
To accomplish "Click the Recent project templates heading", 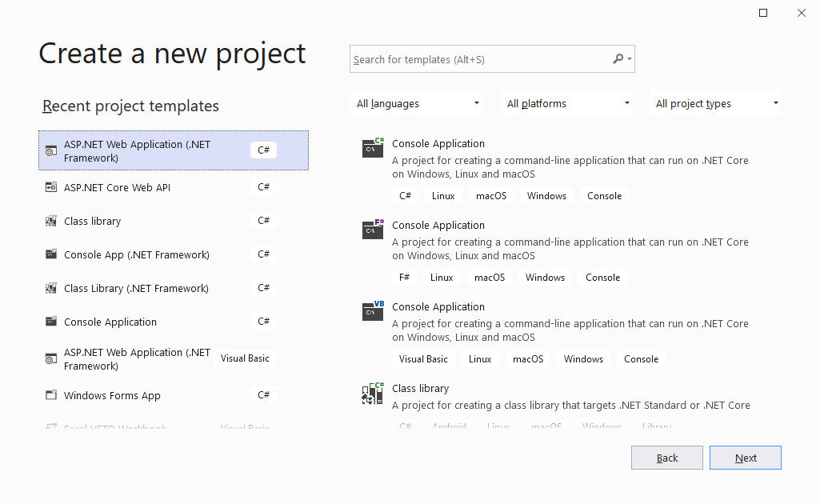I will pos(130,106).
